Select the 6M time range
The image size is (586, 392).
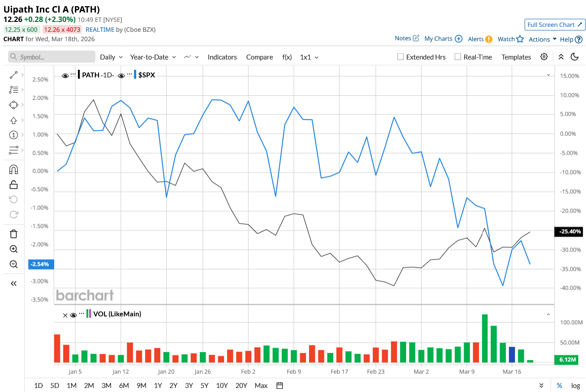pyautogui.click(x=124, y=385)
